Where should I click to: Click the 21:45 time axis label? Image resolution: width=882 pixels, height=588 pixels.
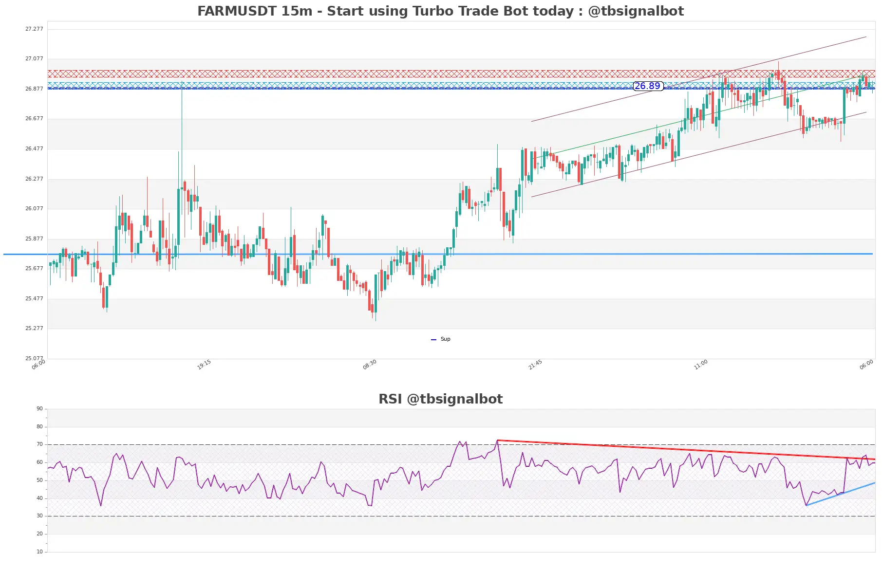click(x=535, y=365)
